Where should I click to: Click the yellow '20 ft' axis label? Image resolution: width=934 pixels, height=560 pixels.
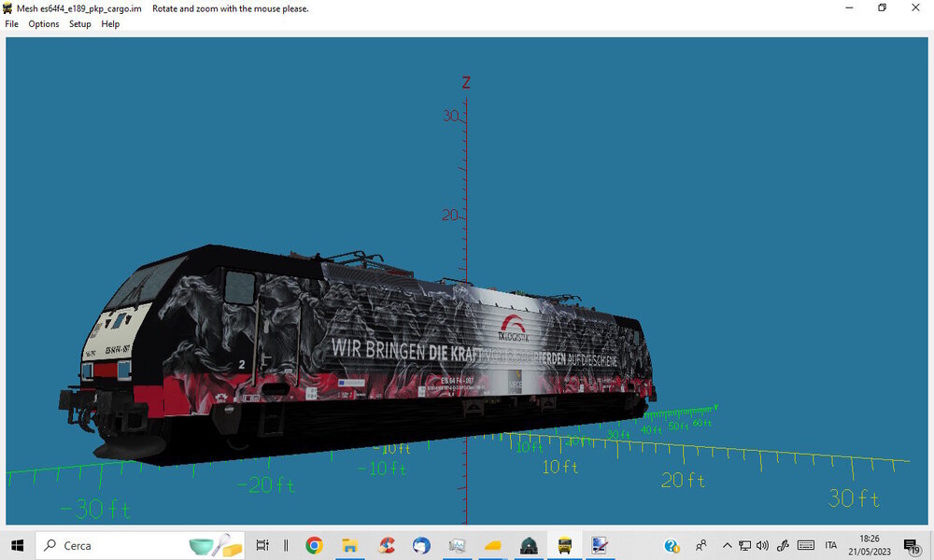pyautogui.click(x=683, y=481)
